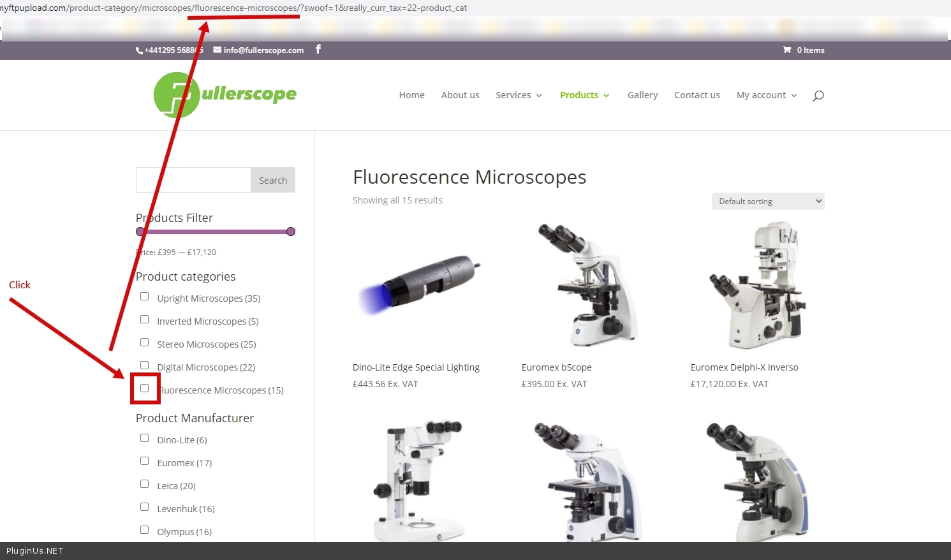951x560 pixels.
Task: Tick the Fluorescence Microscopes checkbox
Action: (x=145, y=388)
